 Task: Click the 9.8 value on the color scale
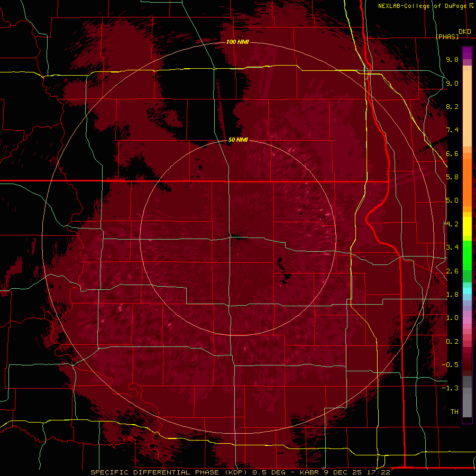[x=452, y=59]
